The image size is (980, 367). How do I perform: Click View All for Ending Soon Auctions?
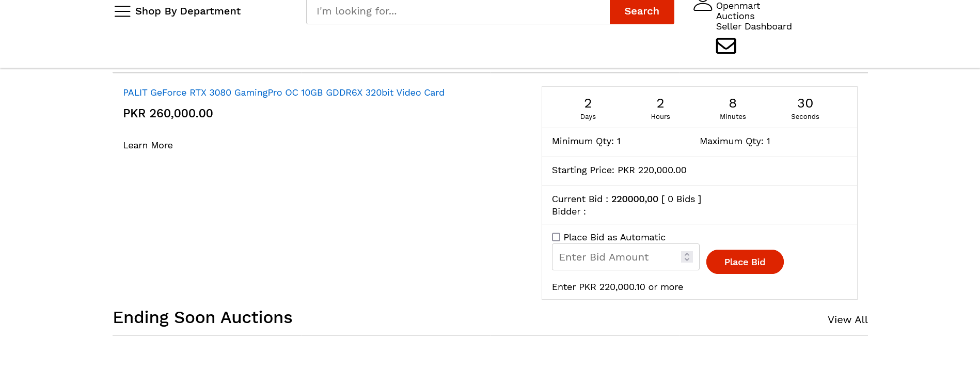(847, 319)
